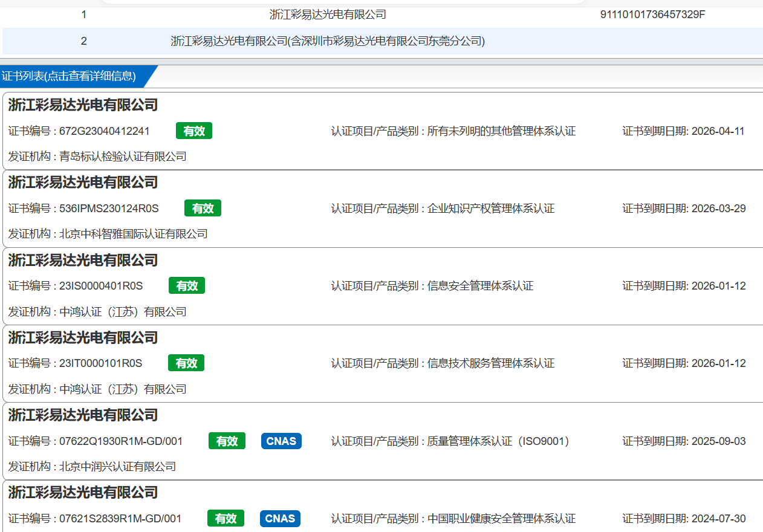Screen dimensions: 763x532
Task: Click 有效 badge for certificate 536IPMS230124R0S
Action: pos(203,208)
